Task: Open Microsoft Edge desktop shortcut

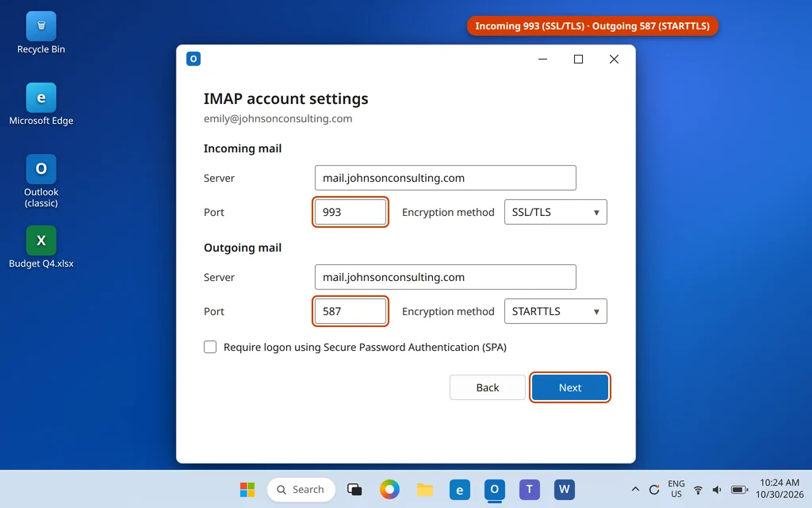Action: (41, 104)
